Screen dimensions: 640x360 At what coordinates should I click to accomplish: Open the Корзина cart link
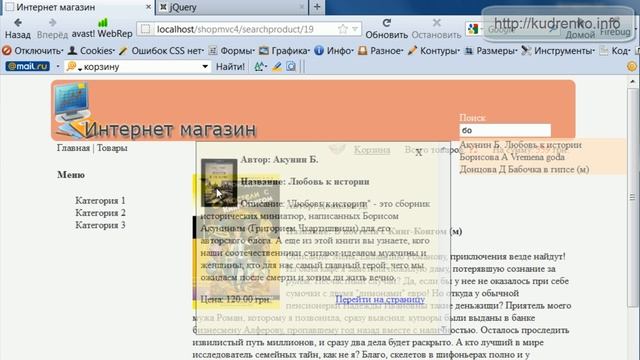372,150
